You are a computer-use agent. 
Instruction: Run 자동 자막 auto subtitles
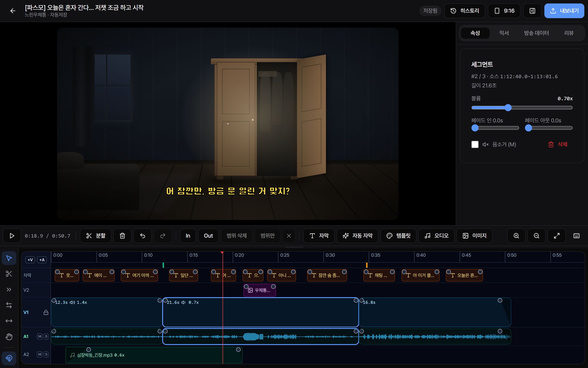point(357,236)
